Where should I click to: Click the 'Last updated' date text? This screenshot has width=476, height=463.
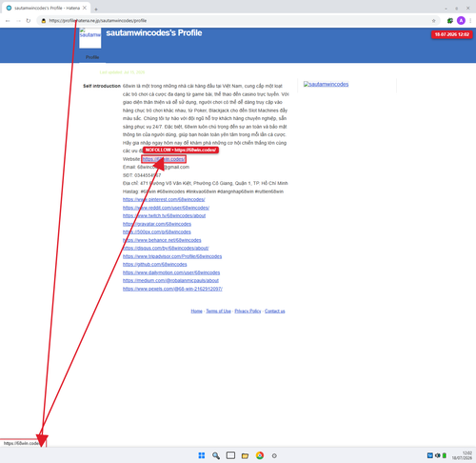[122, 72]
